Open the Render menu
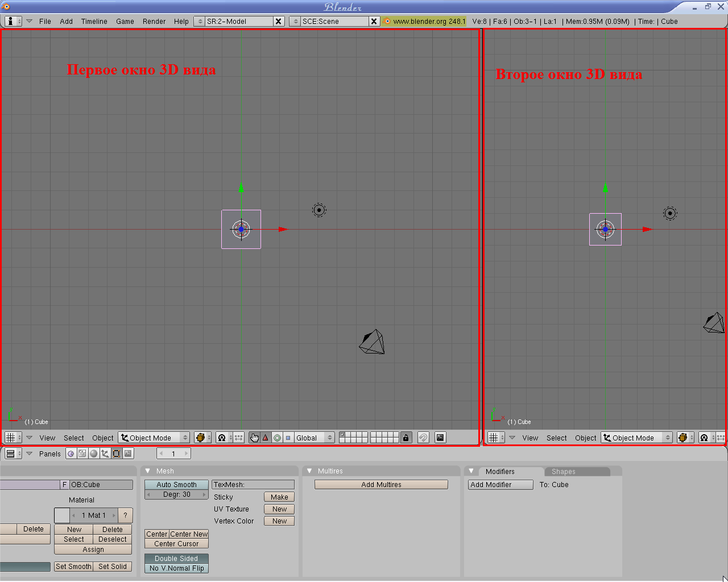The height and width of the screenshot is (582, 728). tap(154, 22)
